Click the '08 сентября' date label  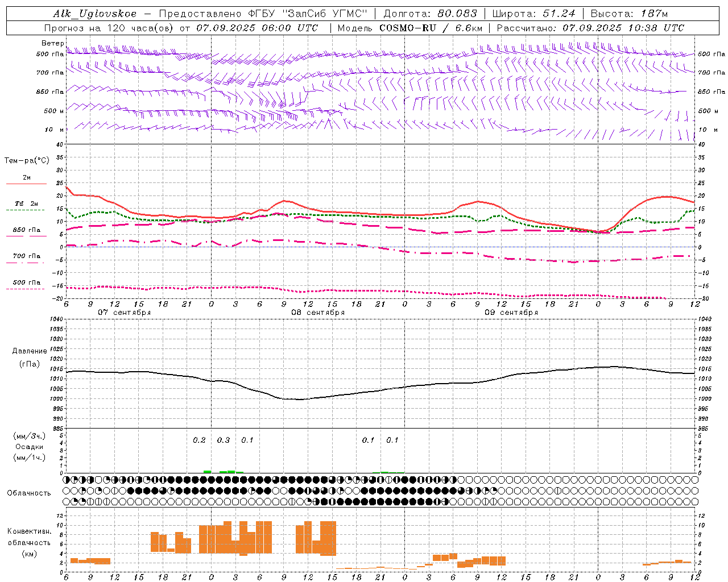[x=318, y=313]
